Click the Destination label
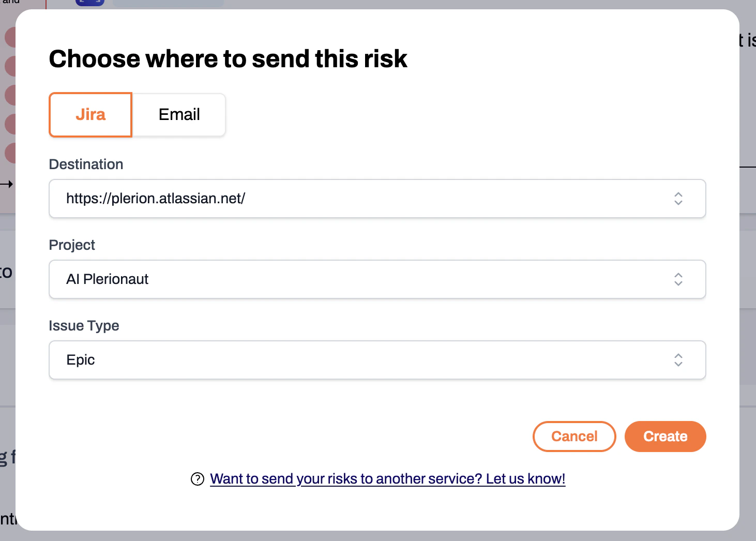 [x=86, y=164]
